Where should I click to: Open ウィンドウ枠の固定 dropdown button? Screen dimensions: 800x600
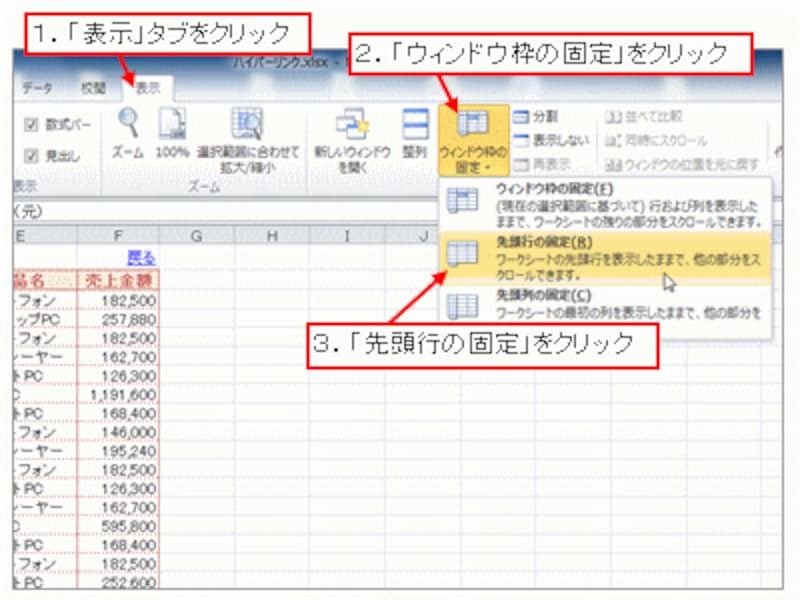pyautogui.click(x=473, y=140)
